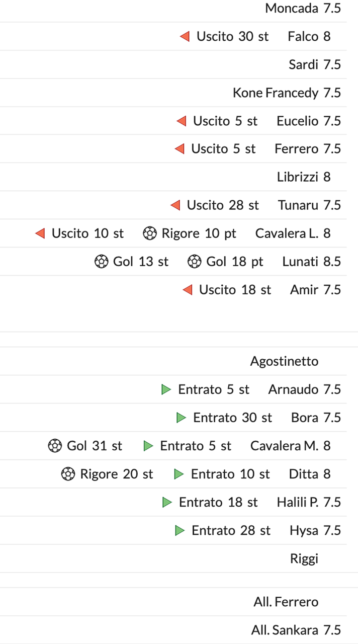Select the Moncada player row
Image resolution: width=358 pixels, height=644 pixels.
292,8
